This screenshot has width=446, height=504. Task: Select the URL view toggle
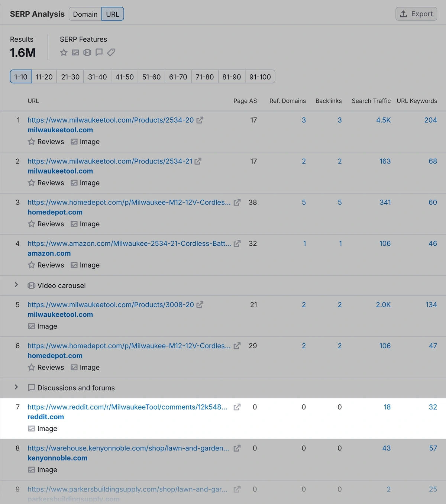click(113, 14)
